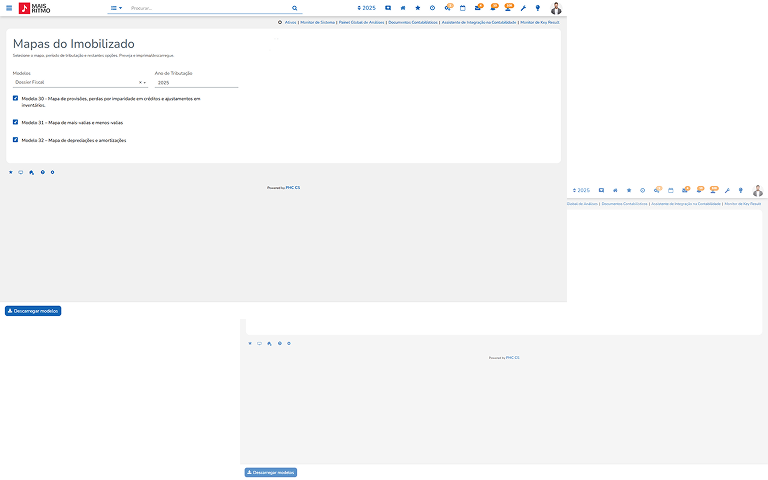This screenshot has height=480, width=768.
Task: Open the 2025 year selector right of the search bar
Action: pyautogui.click(x=366, y=8)
